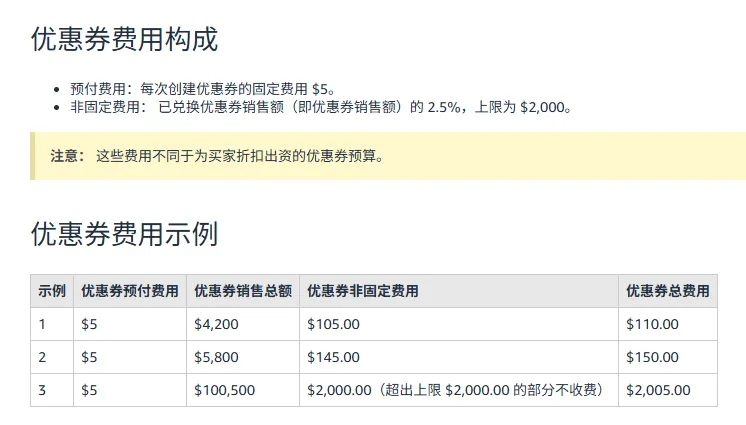Click the 优惠券费用示例 heading

(124, 235)
